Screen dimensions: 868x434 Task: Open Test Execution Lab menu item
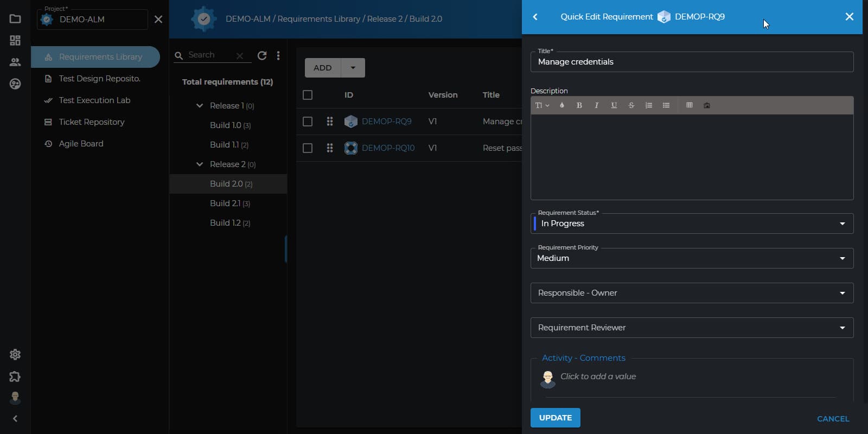click(95, 100)
